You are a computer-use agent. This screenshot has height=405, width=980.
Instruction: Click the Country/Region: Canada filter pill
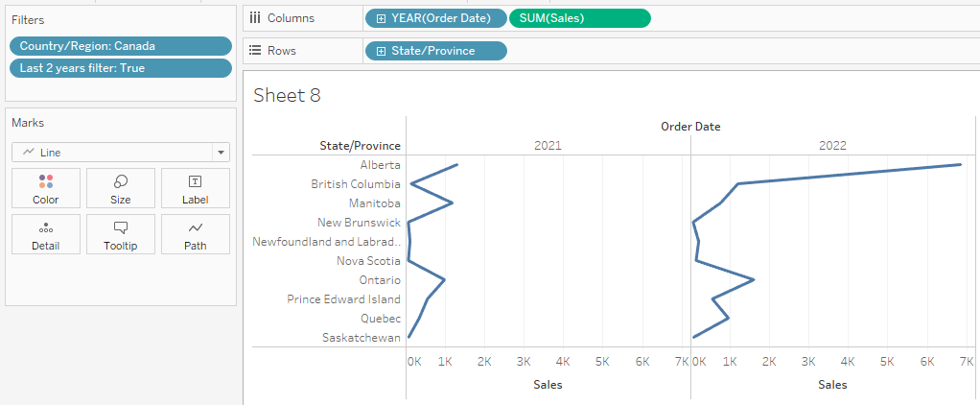pos(120,46)
